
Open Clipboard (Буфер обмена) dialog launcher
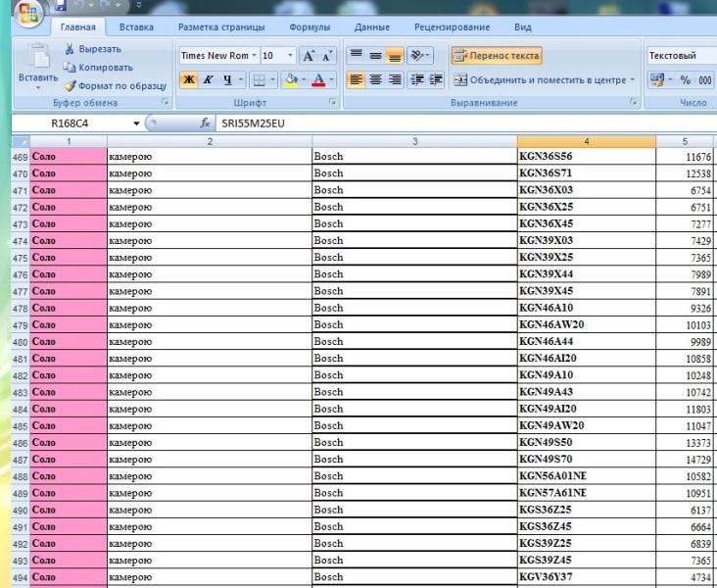(166, 103)
